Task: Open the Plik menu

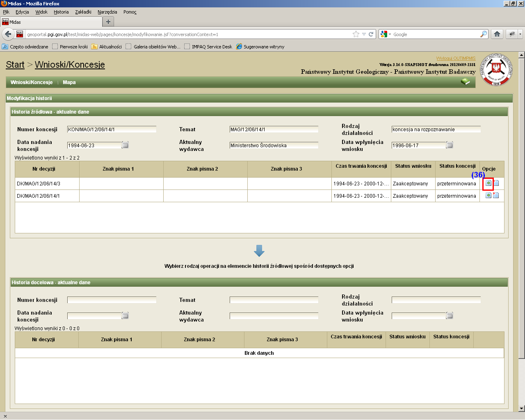Action: click(6, 12)
